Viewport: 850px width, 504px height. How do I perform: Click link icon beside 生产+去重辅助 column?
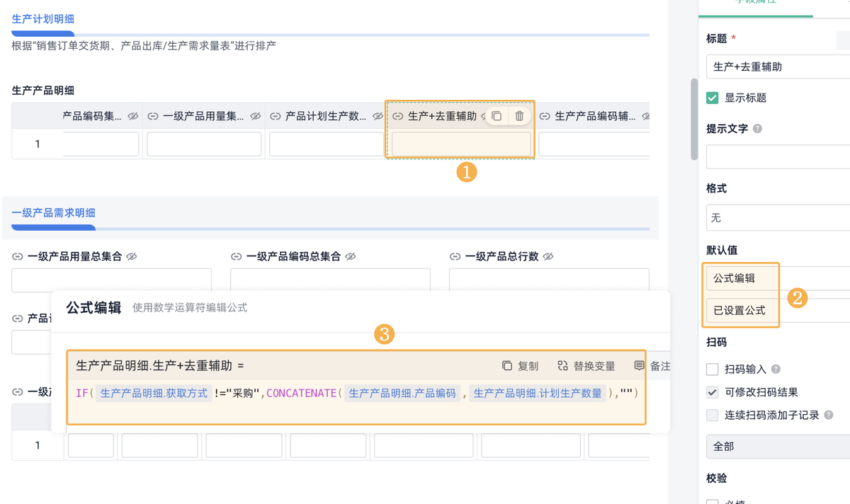coord(398,116)
